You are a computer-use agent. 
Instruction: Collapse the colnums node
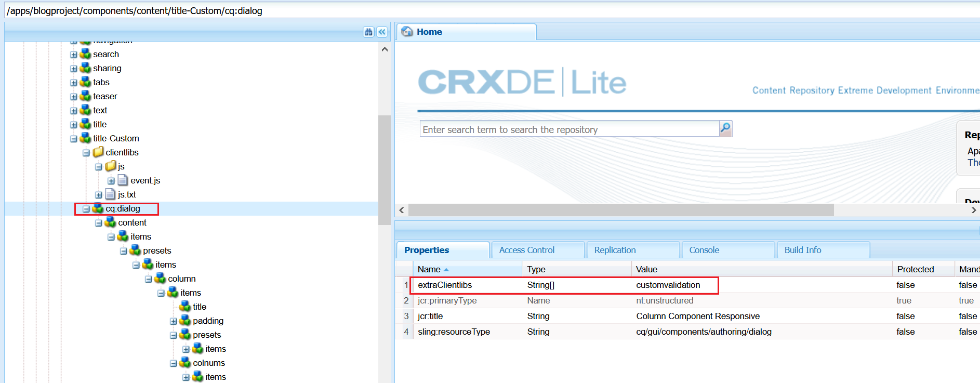click(x=174, y=363)
